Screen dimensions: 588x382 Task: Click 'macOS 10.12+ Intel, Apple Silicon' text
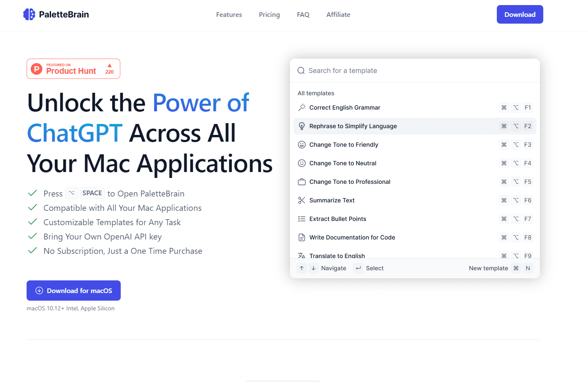tap(70, 308)
